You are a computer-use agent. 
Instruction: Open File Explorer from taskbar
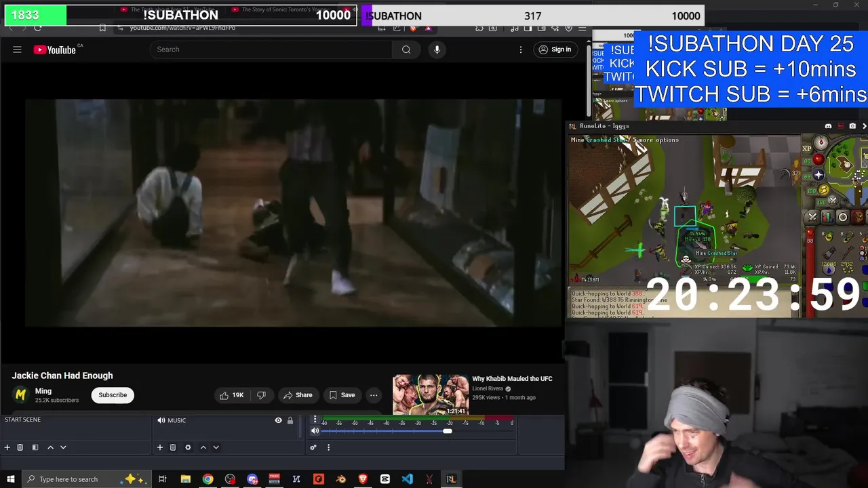(185, 479)
